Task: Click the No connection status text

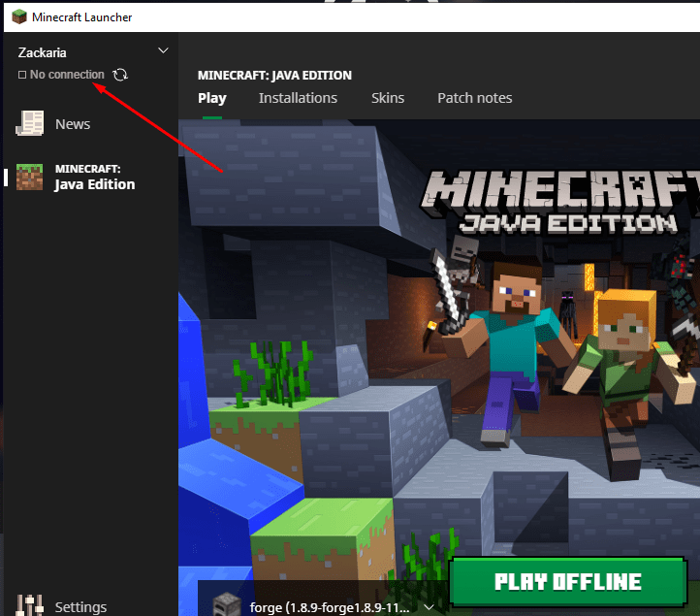Action: [x=67, y=75]
